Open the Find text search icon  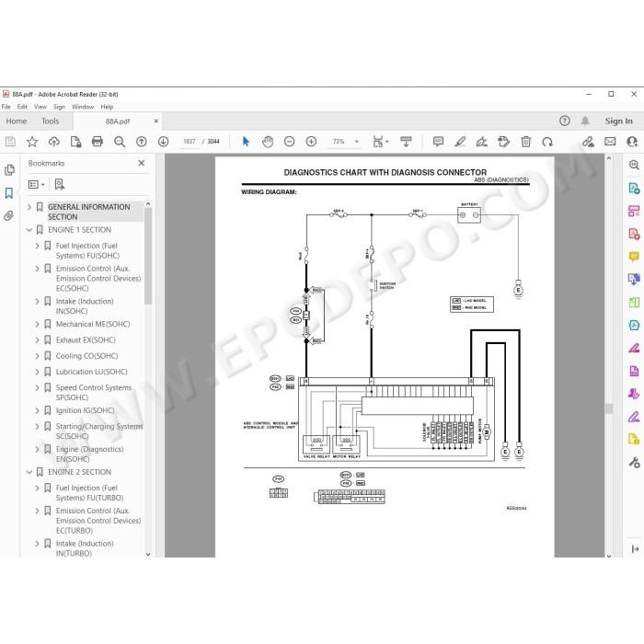coord(120,142)
